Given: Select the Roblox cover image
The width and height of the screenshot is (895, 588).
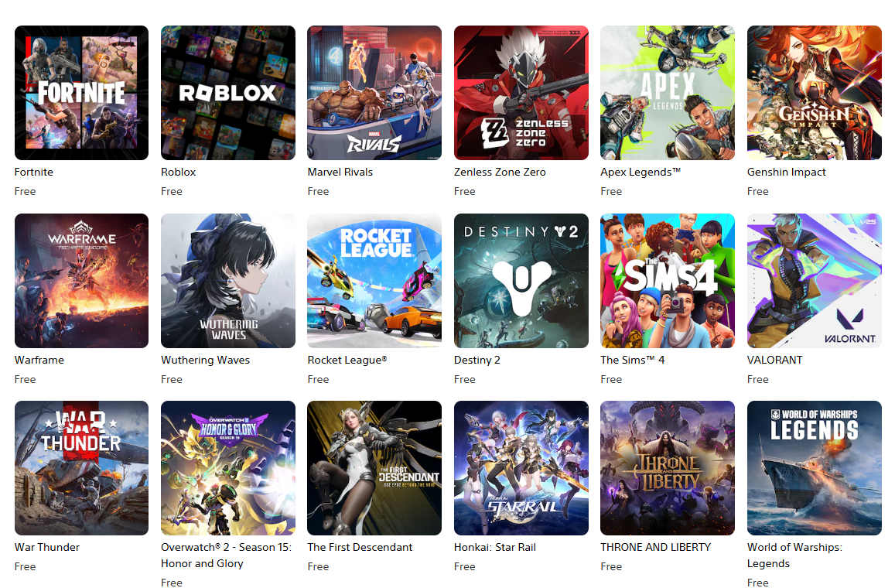Looking at the screenshot, I should pos(228,93).
